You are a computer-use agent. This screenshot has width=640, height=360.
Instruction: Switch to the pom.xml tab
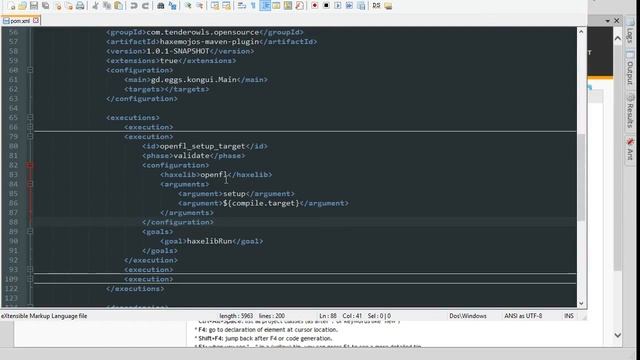[x=19, y=20]
